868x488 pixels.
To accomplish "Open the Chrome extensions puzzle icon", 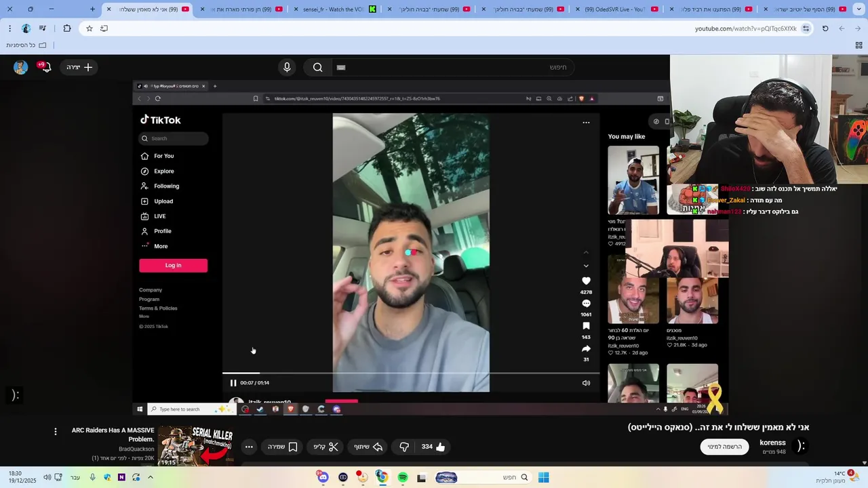I will [66, 28].
